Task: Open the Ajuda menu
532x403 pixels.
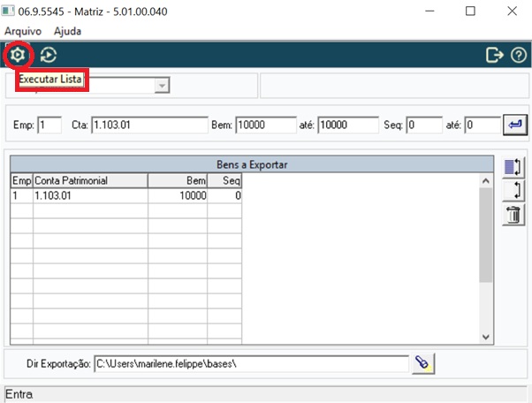Action: (x=67, y=31)
